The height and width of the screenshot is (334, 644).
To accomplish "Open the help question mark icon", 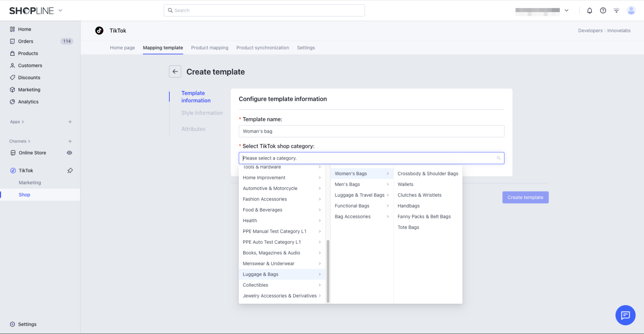I will click(x=603, y=11).
